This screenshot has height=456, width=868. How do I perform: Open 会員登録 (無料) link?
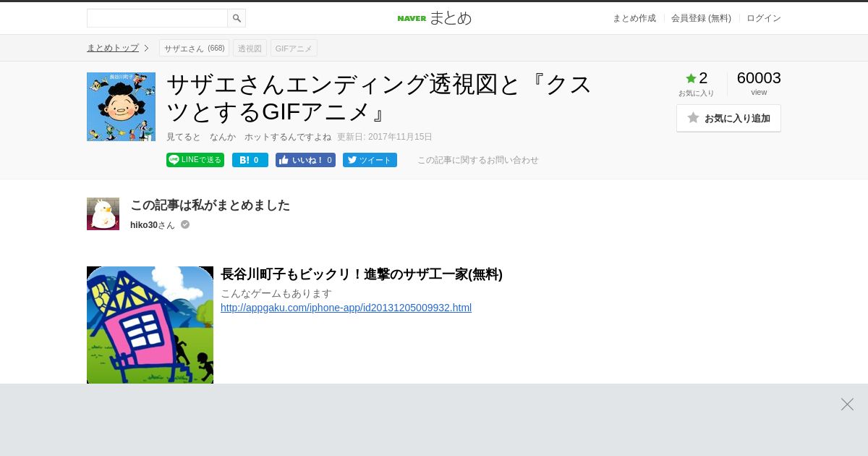(x=701, y=18)
